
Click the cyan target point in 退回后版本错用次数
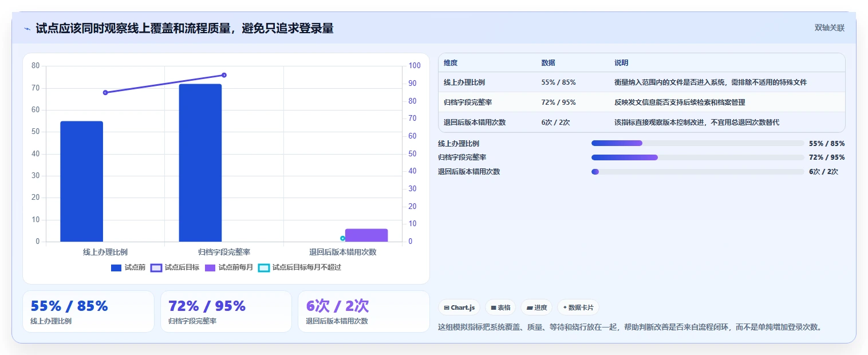coord(342,238)
